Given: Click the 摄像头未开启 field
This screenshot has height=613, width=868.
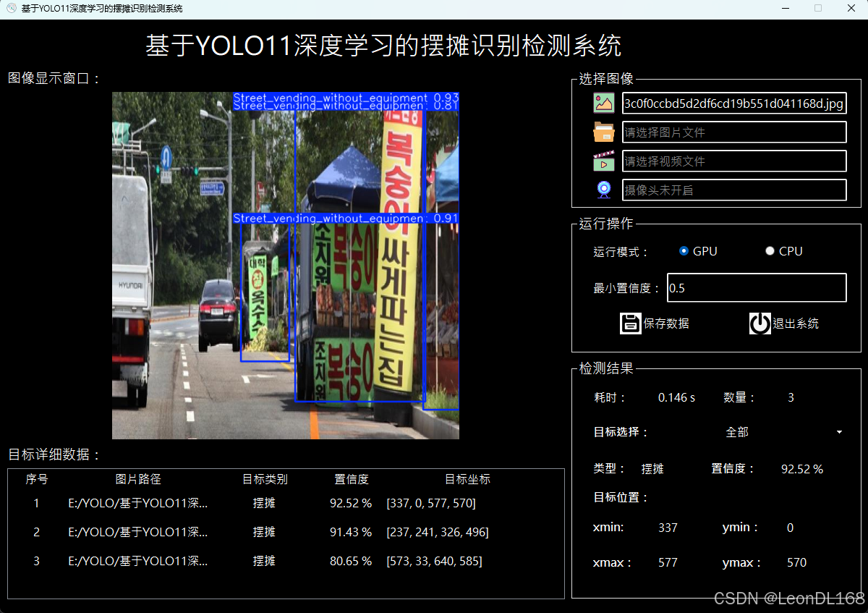Looking at the screenshot, I should [734, 190].
